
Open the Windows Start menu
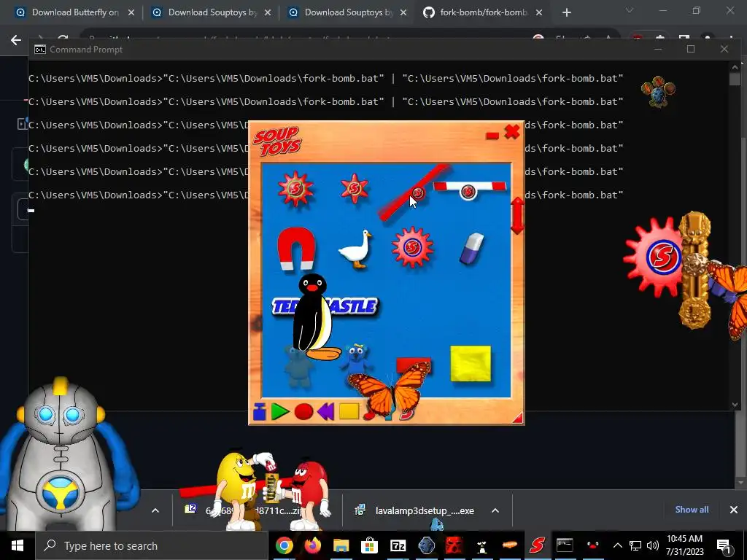18,545
